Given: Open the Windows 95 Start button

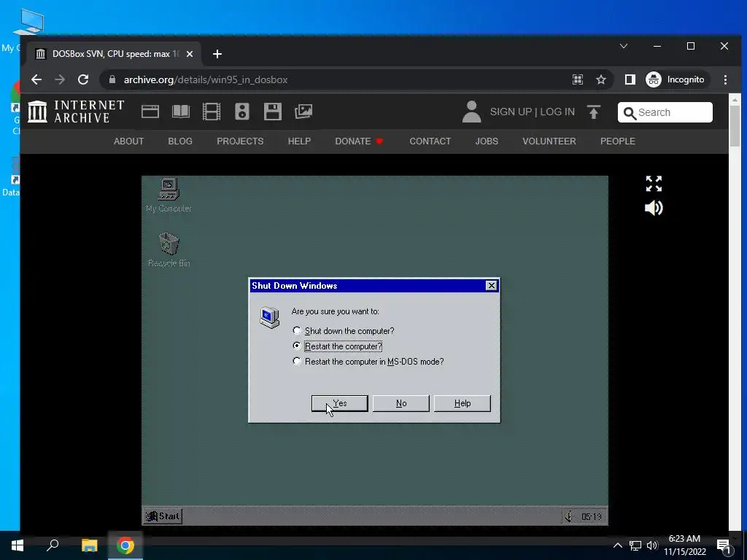Looking at the screenshot, I should 163,516.
